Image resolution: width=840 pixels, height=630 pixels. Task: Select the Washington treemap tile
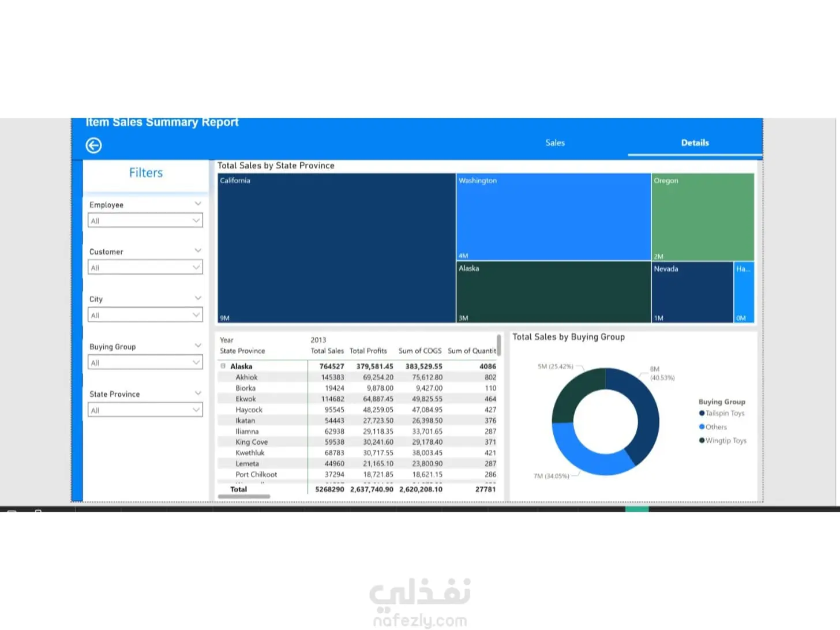tap(553, 217)
